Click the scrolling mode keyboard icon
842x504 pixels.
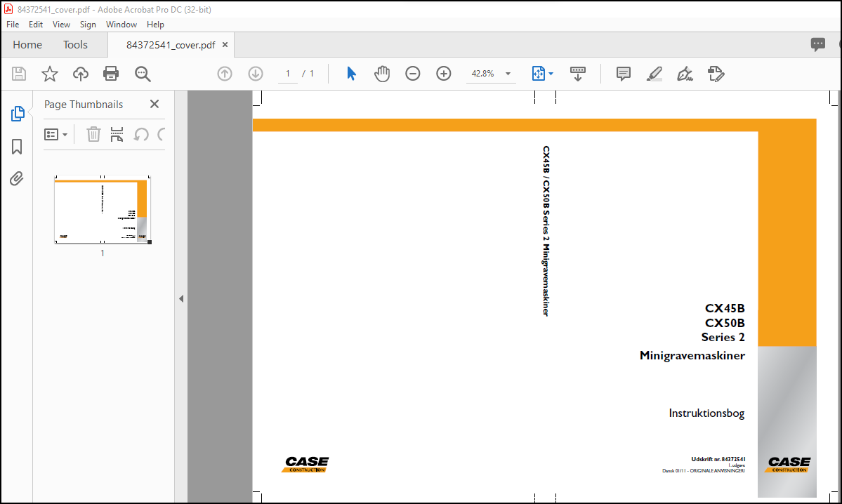[x=578, y=74]
